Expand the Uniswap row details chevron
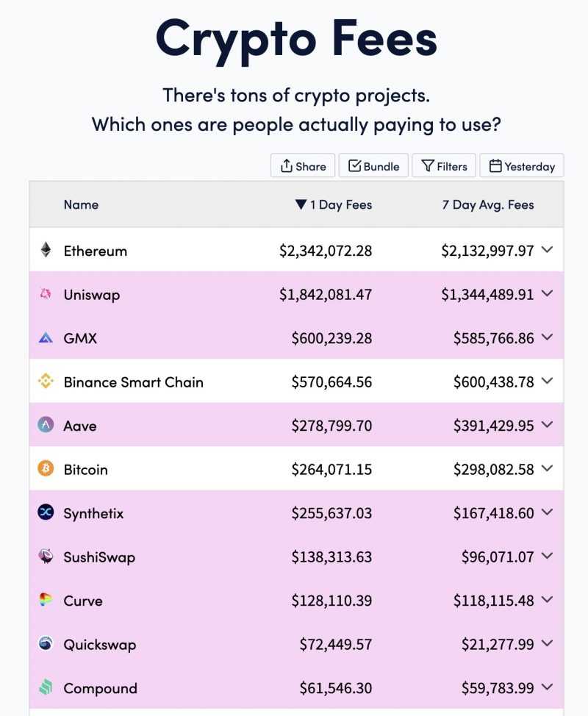This screenshot has height=716, width=588. (x=547, y=293)
